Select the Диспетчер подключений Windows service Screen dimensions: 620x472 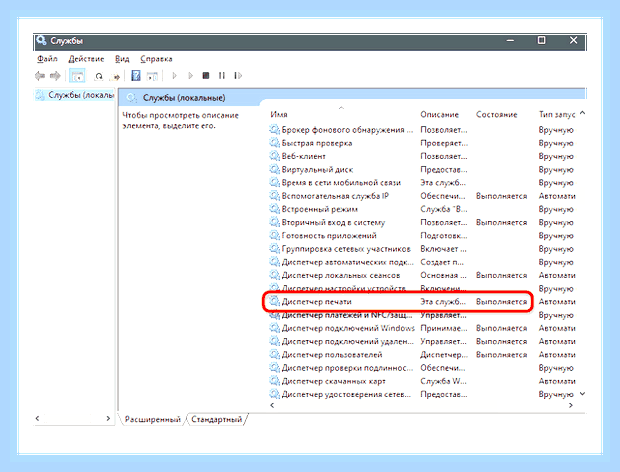(x=348, y=328)
